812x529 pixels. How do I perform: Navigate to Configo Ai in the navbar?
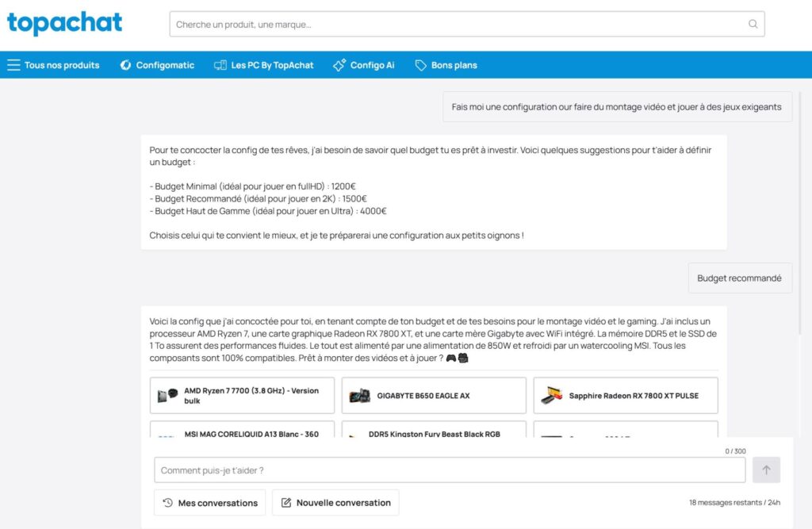pyautogui.click(x=370, y=64)
